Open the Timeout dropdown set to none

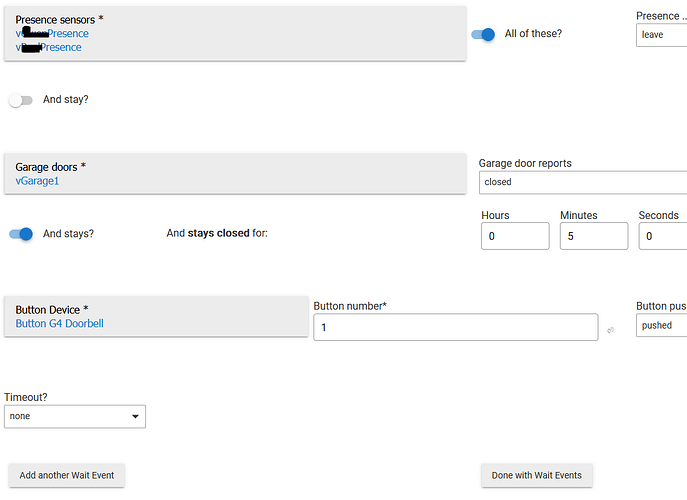(x=75, y=416)
